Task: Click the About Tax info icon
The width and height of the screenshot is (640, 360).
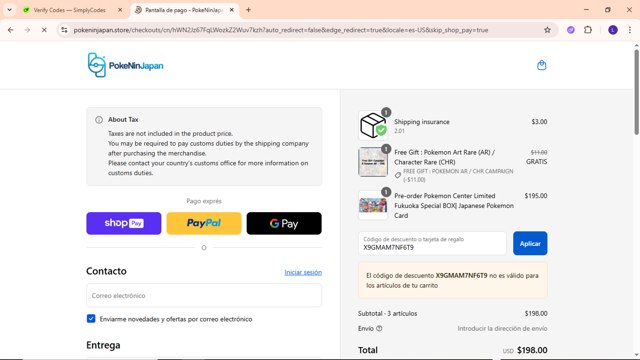Action: click(99, 120)
